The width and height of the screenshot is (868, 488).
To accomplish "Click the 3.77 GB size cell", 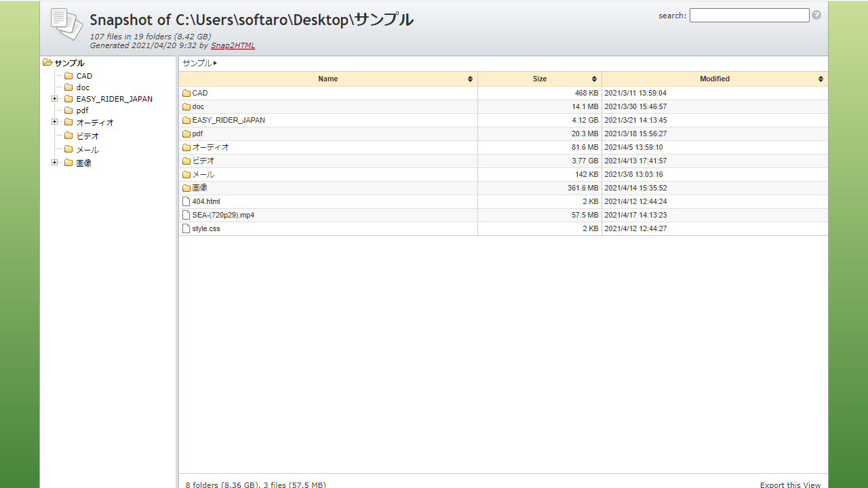I will click(x=540, y=161).
